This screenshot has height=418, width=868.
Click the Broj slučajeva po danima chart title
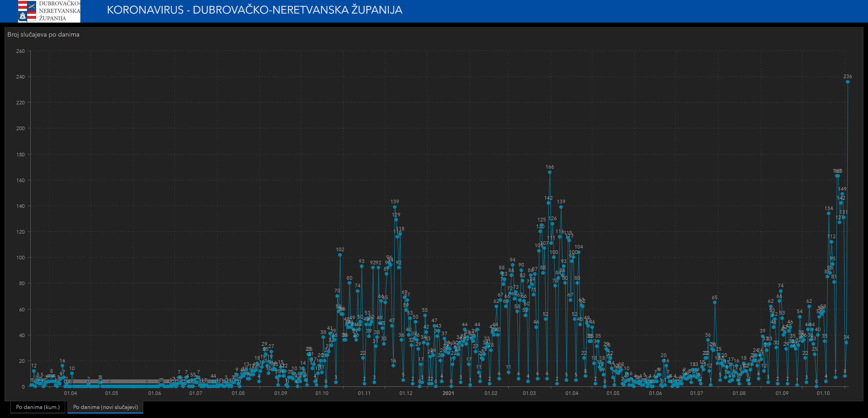(x=43, y=35)
